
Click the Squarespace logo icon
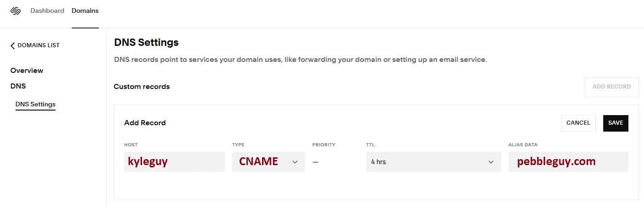pos(16,11)
